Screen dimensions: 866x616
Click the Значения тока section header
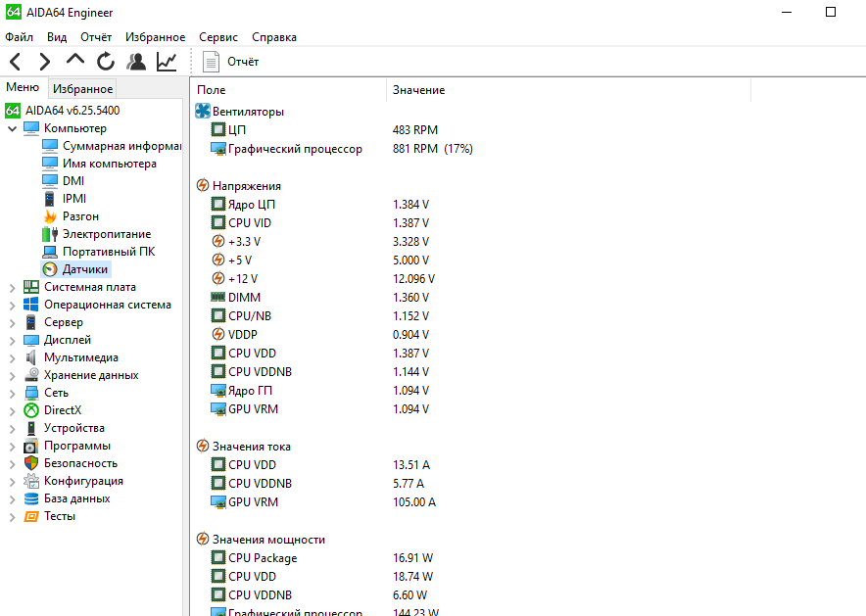[252, 446]
